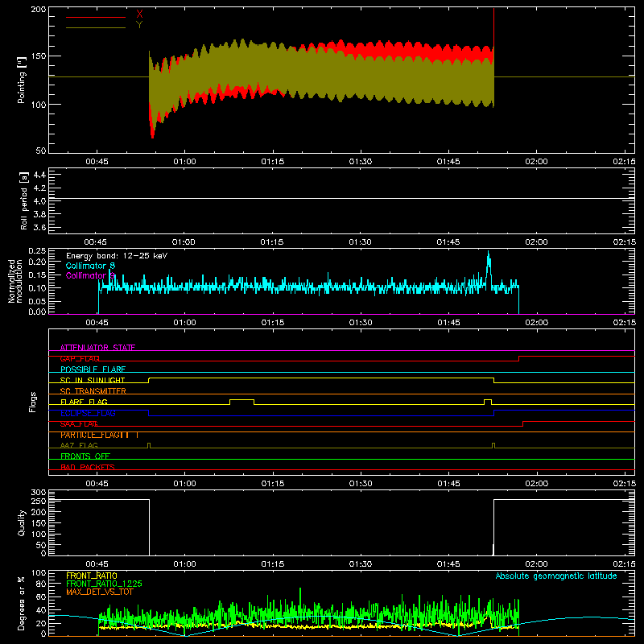Click the SC_TRANSMITTER flag label
The height and width of the screenshot is (644, 644).
click(93, 391)
